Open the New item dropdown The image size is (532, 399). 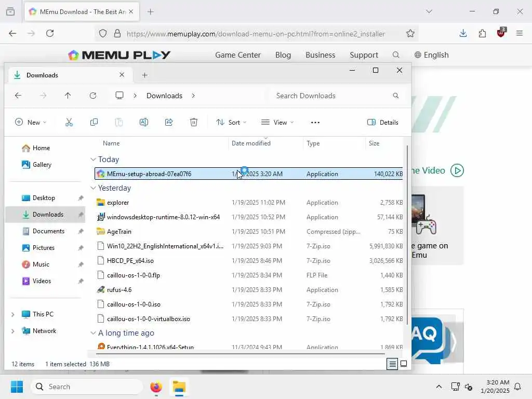coord(31,122)
